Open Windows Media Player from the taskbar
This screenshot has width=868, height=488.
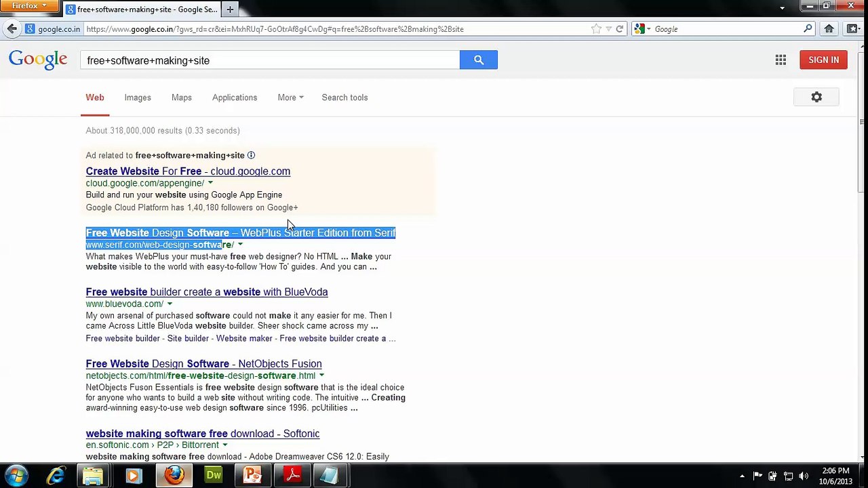pyautogui.click(x=133, y=476)
